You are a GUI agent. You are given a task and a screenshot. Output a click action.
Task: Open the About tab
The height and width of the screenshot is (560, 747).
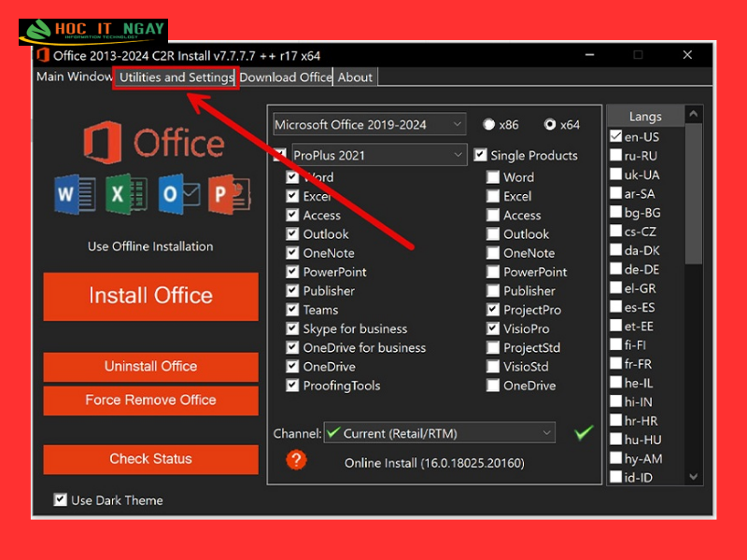click(x=355, y=77)
